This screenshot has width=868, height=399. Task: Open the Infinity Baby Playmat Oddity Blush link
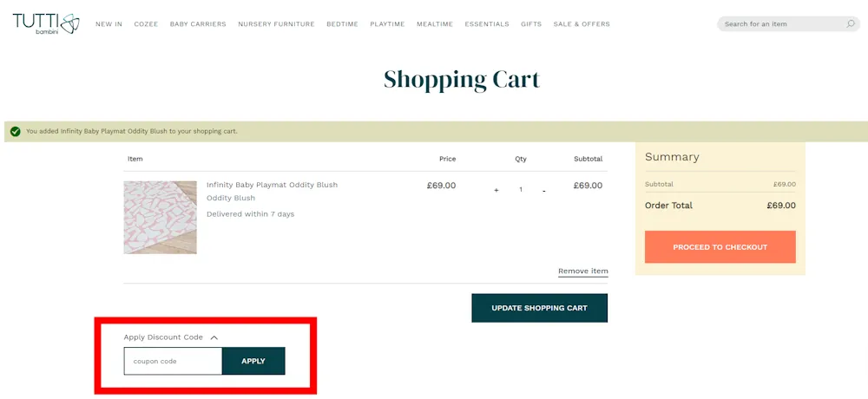272,185
